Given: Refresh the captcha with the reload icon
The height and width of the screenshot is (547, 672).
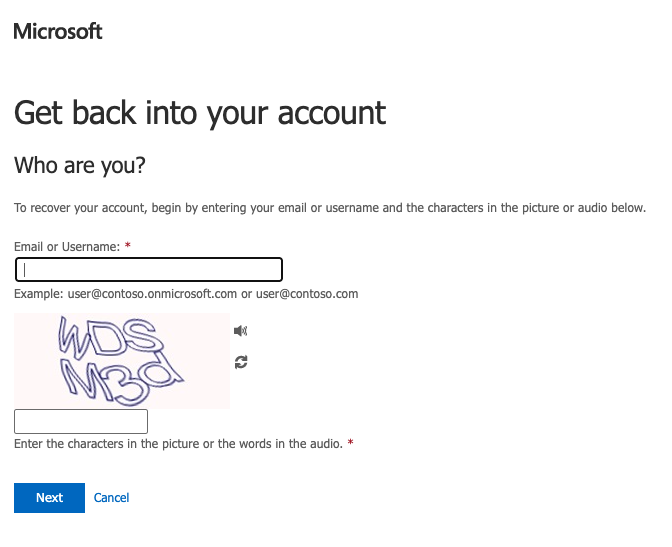Looking at the screenshot, I should pyautogui.click(x=241, y=362).
